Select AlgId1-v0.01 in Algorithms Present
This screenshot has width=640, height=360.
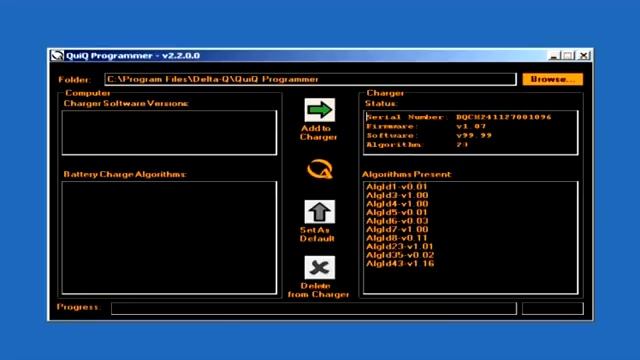tap(396, 187)
